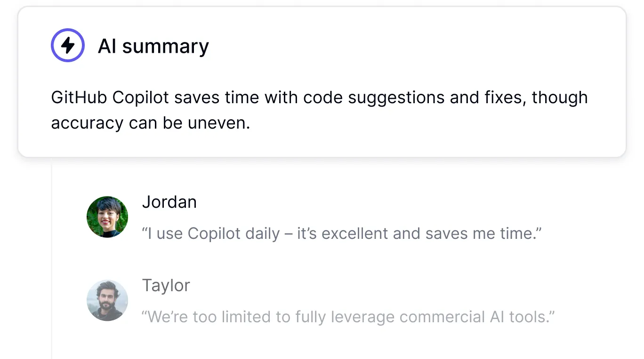Select the name Taylor

[x=166, y=286]
